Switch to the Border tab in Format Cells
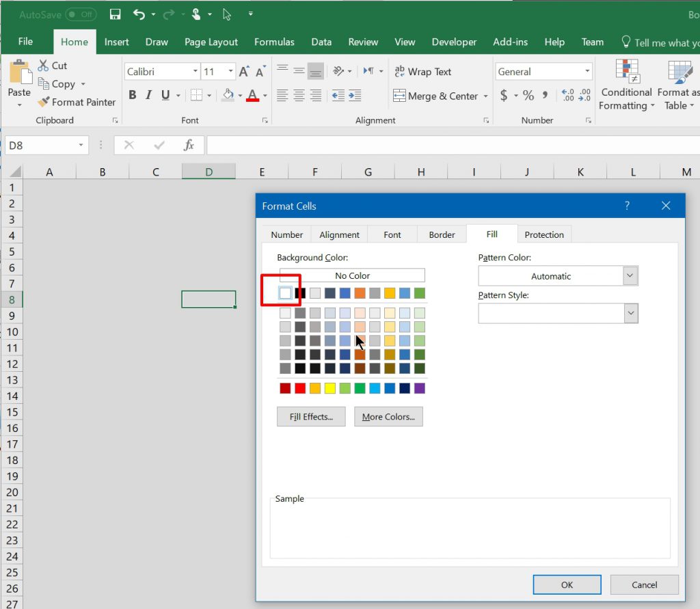The image size is (700, 609). [442, 234]
